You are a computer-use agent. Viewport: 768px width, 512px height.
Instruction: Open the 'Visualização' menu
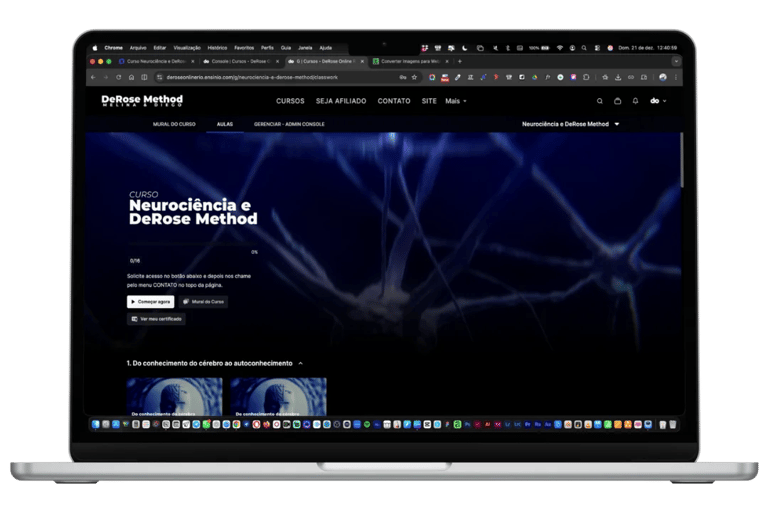(187, 48)
